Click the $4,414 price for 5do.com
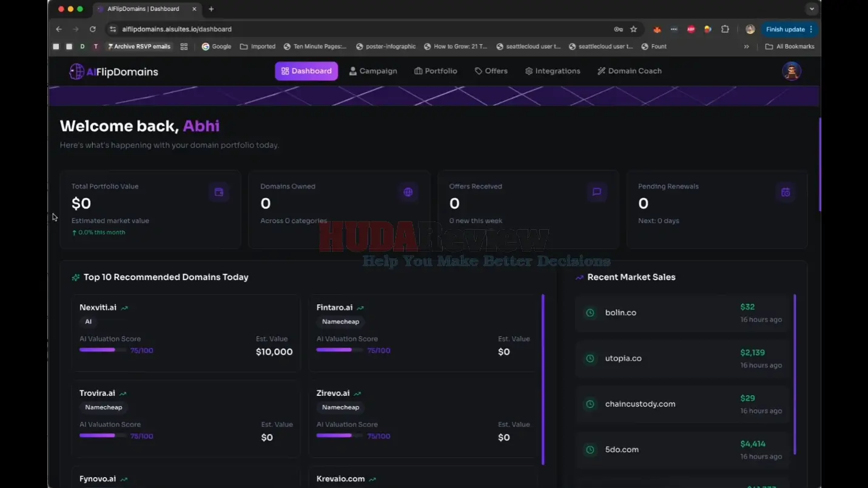 click(753, 444)
